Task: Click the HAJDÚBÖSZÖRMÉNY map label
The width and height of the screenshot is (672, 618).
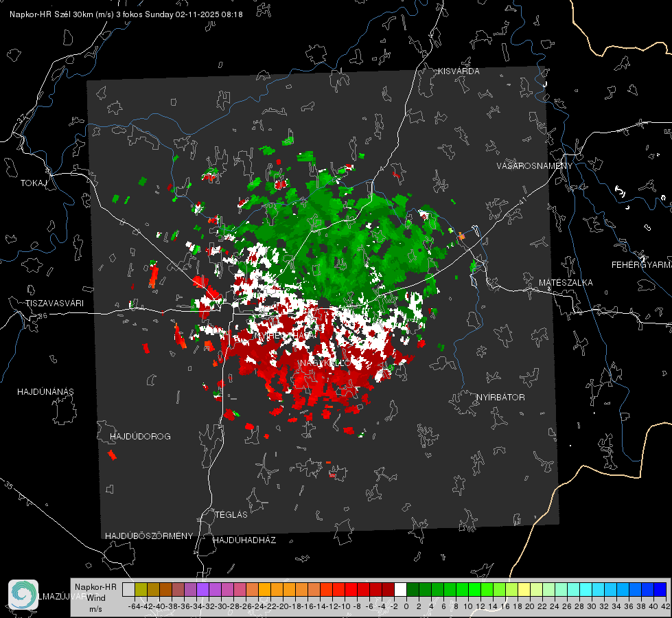Action: pyautogui.click(x=149, y=536)
